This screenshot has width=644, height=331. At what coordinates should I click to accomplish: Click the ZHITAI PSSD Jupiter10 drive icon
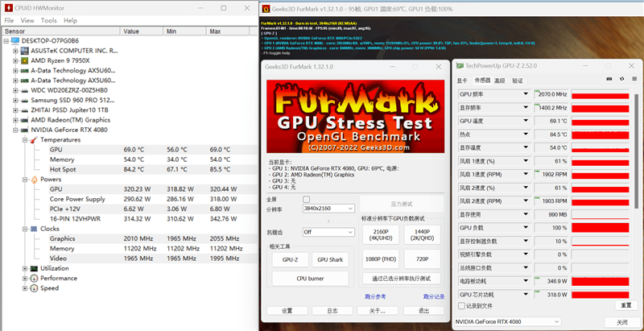(x=25, y=110)
